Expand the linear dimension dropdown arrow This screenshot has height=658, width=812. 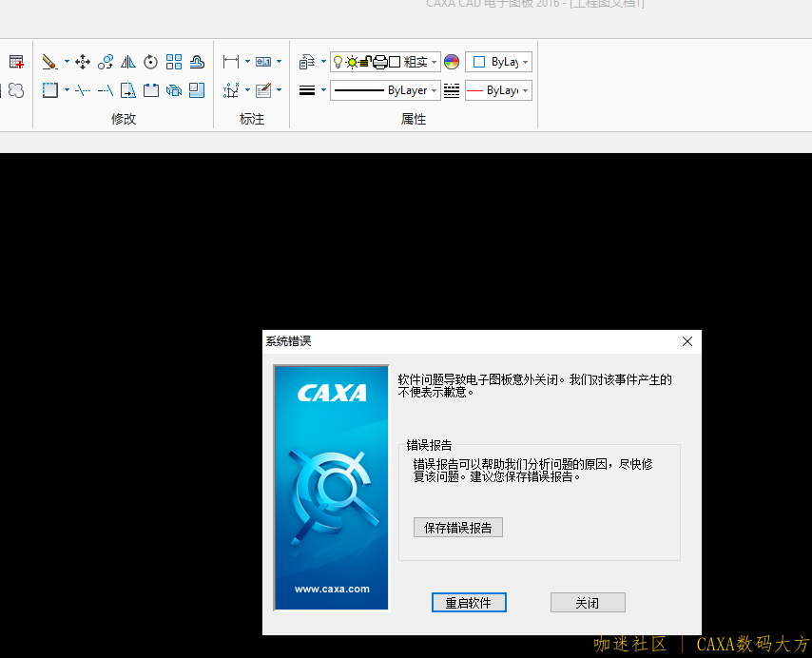[247, 62]
